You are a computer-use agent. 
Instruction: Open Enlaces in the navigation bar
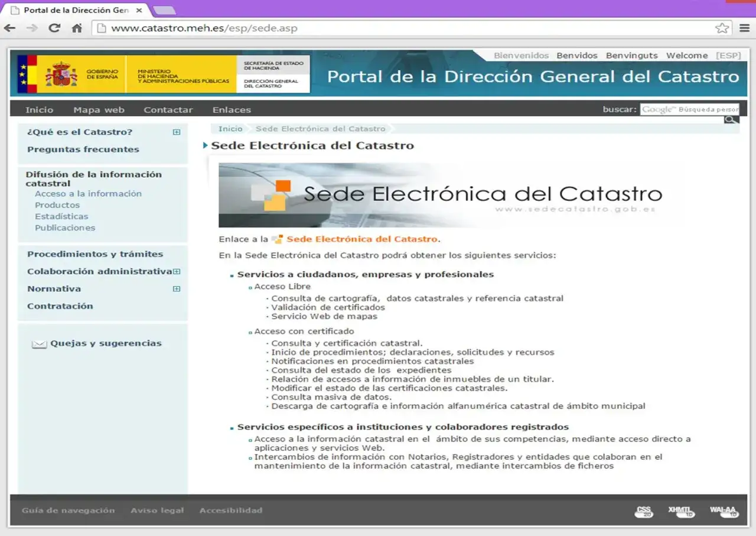[232, 110]
